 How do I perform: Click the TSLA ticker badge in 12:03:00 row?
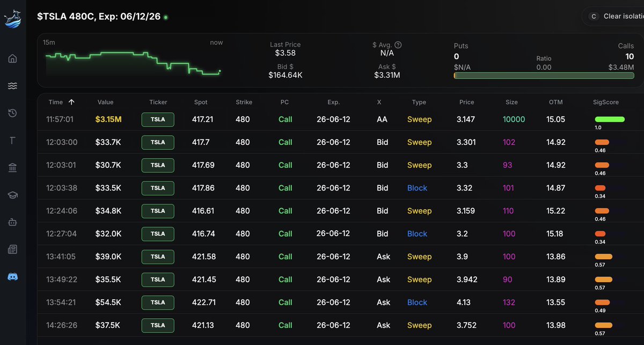coord(158,142)
